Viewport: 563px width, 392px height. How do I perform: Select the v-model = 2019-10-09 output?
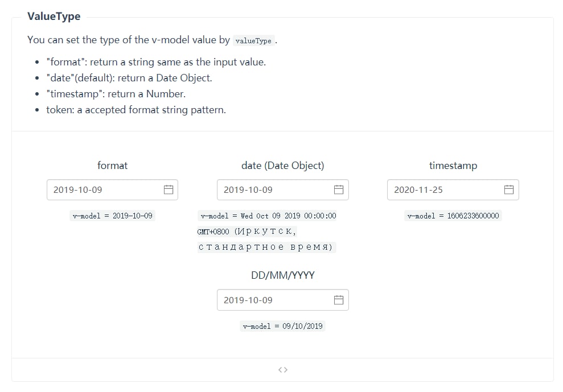pos(112,216)
